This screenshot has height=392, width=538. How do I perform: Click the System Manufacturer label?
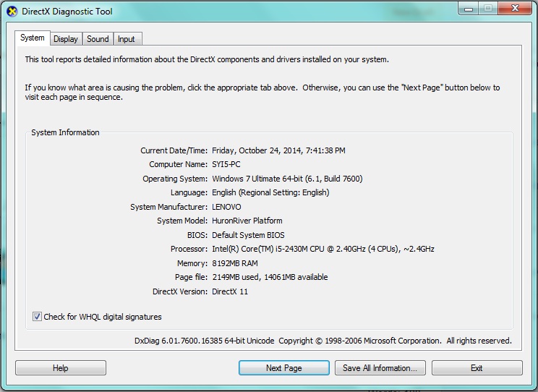[x=168, y=207]
